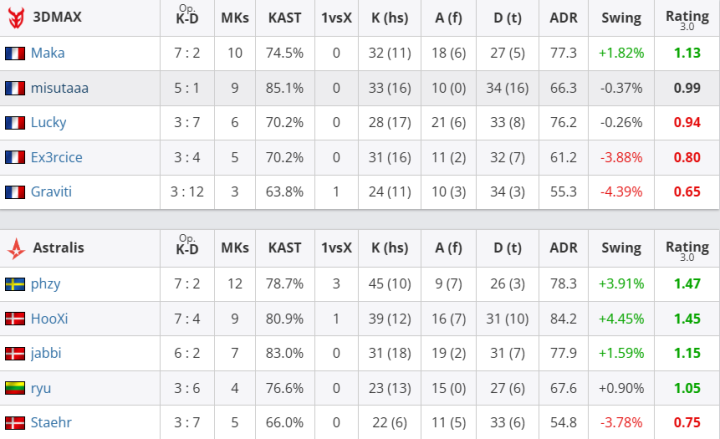Click the French flag beside Maka

tap(15, 53)
